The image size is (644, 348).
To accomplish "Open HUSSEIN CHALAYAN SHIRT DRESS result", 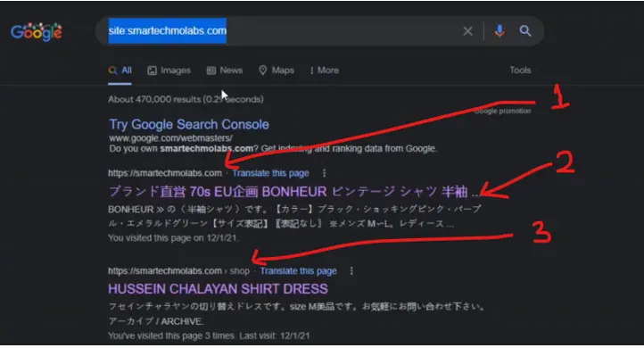I will coord(218,289).
